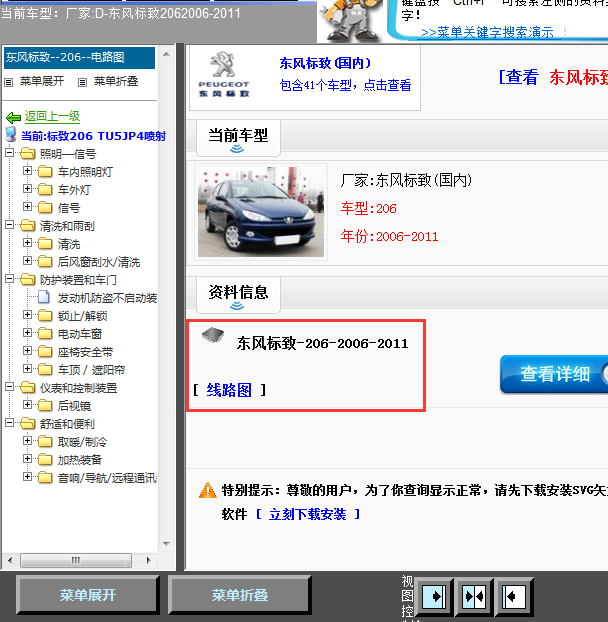Open the 资料信息 tab
Screen dimensions: 608x622
pos(238,295)
